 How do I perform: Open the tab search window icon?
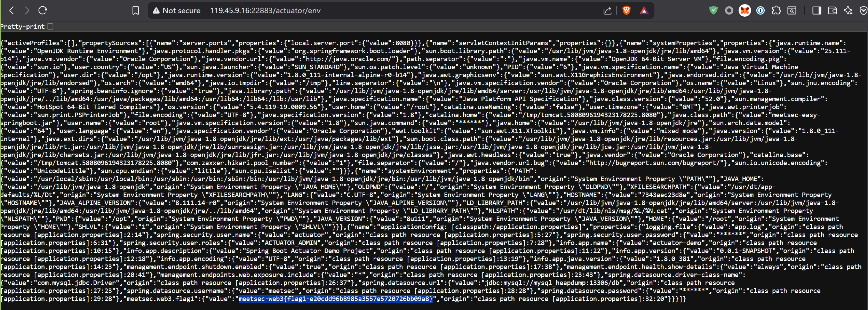(x=792, y=11)
